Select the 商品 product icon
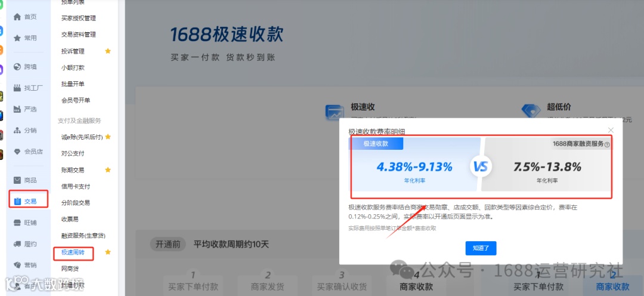 tap(17, 180)
